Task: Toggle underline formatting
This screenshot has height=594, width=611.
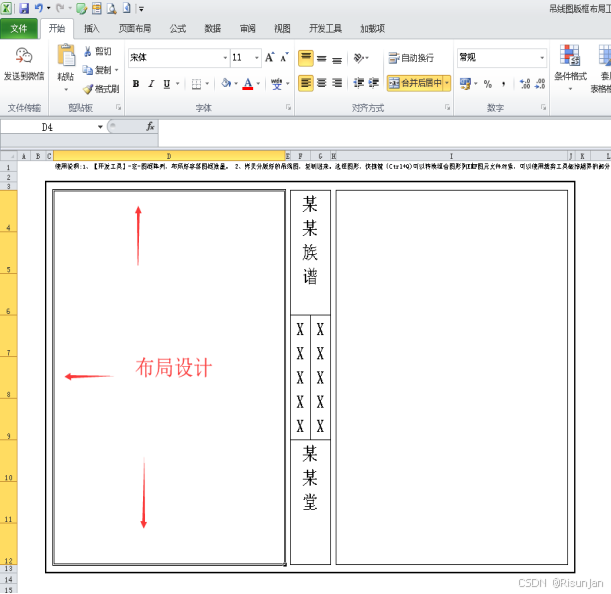Action: [x=167, y=84]
